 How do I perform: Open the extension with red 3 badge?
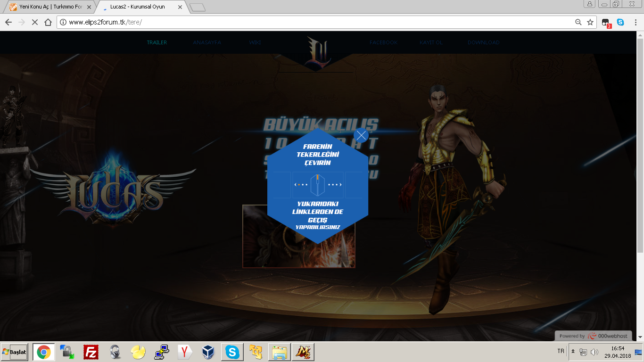[606, 23]
